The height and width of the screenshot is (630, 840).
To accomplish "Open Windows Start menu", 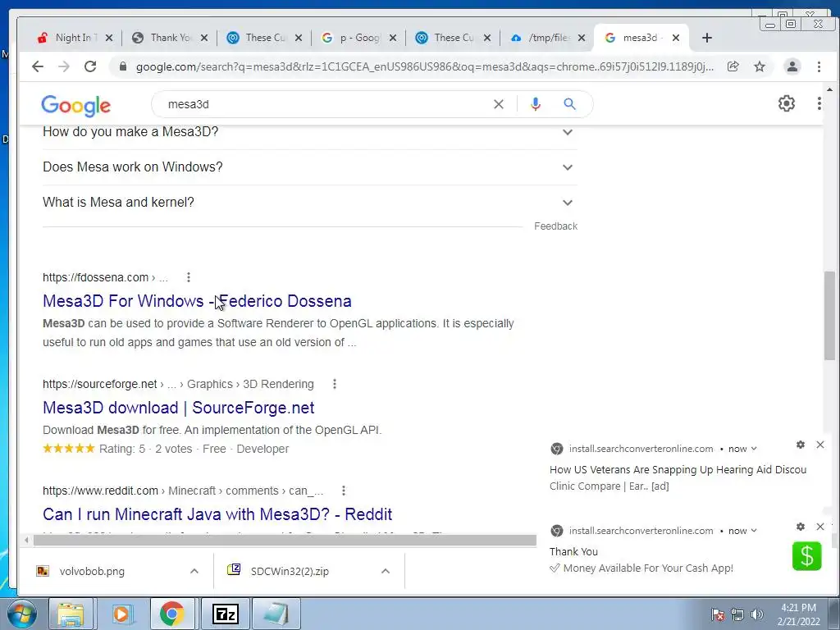I will (x=21, y=614).
